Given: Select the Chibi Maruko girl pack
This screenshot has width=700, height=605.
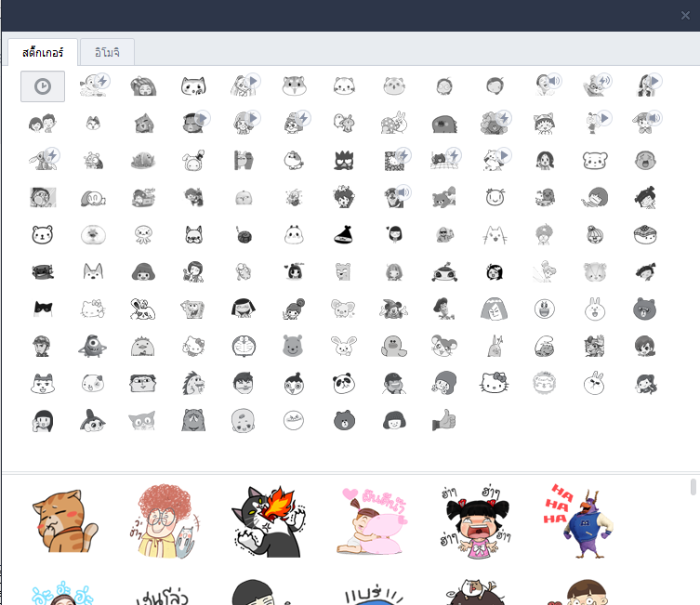Looking at the screenshot, I should pyautogui.click(x=545, y=124).
